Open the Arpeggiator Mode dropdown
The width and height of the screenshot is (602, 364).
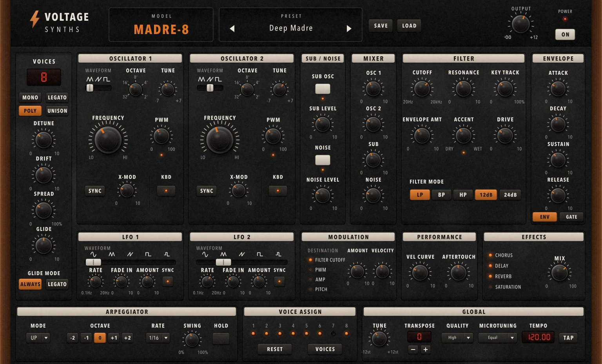tap(38, 338)
